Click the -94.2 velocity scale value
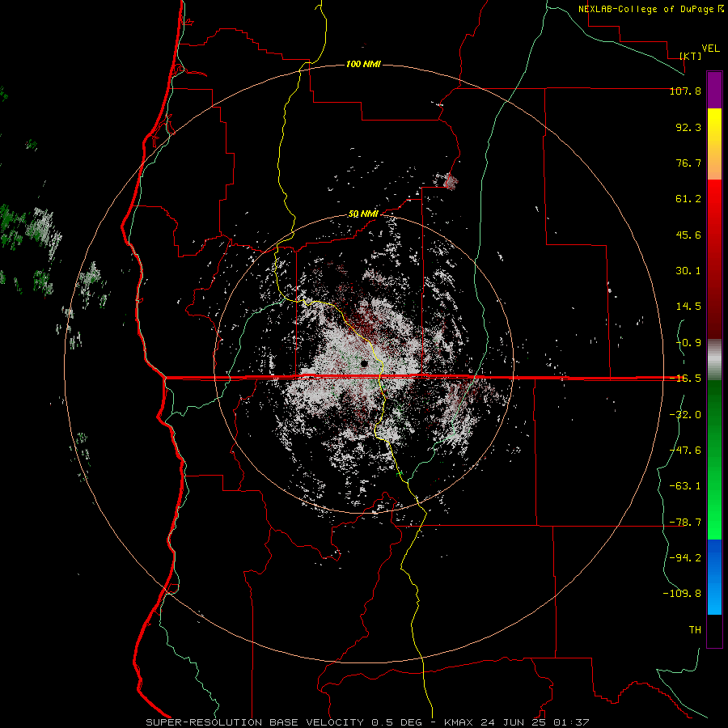The width and height of the screenshot is (728, 728). coord(685,557)
